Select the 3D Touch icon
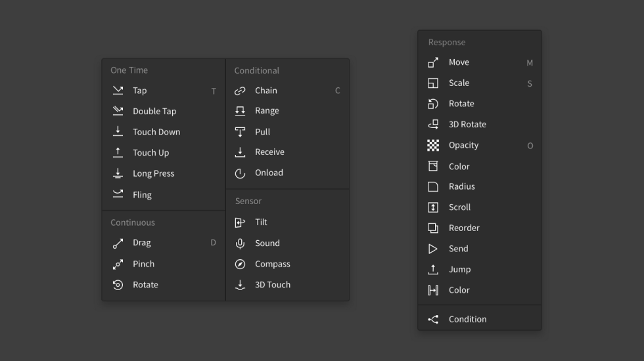The height and width of the screenshot is (361, 644). point(240,285)
